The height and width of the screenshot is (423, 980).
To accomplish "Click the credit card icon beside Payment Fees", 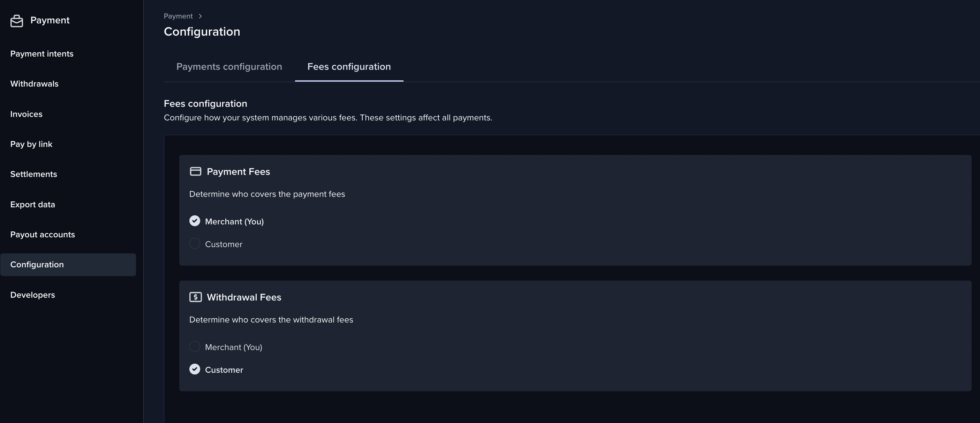I will click(195, 171).
